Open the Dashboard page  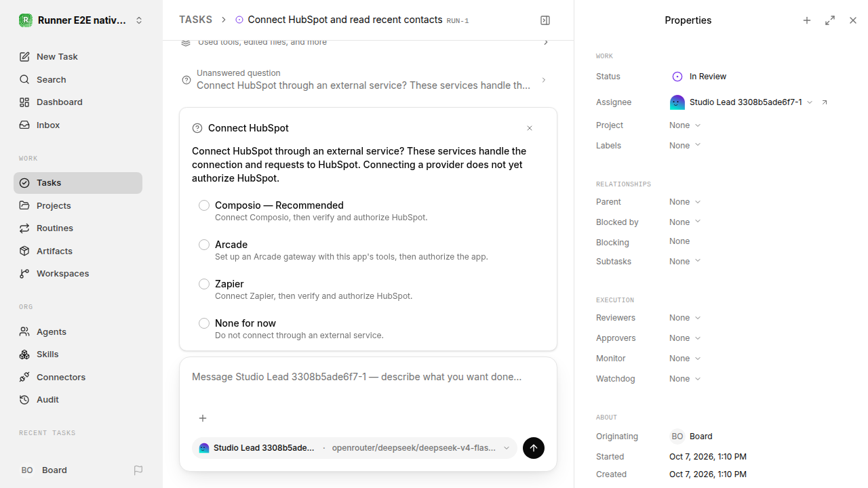tap(78, 102)
